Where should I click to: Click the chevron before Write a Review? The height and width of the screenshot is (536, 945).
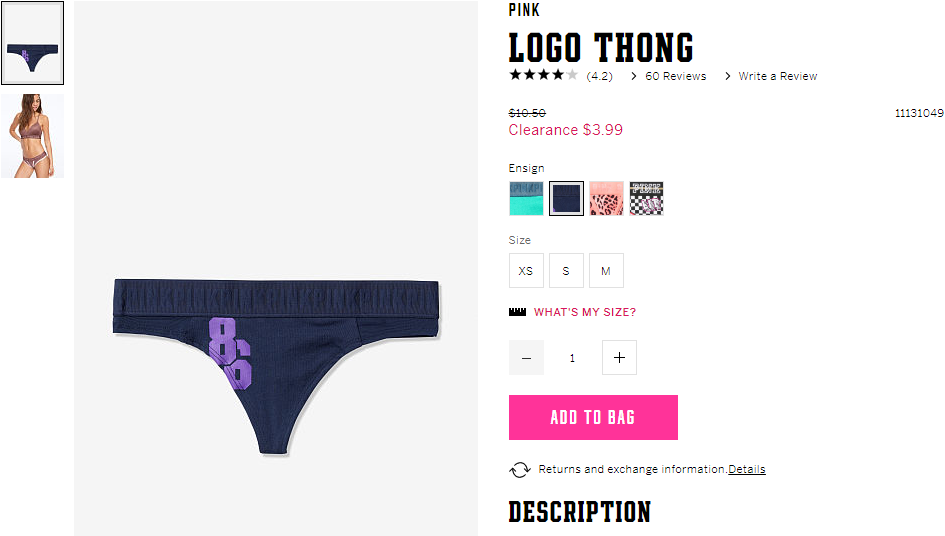point(727,76)
